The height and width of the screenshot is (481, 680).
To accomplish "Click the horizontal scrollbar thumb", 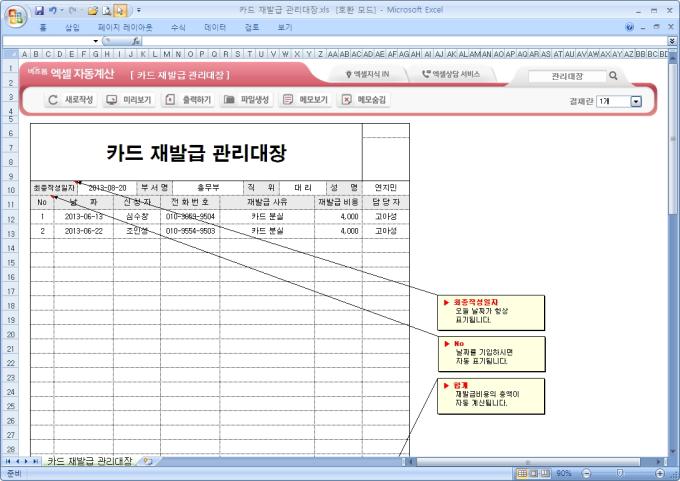I will pyautogui.click(x=528, y=462).
